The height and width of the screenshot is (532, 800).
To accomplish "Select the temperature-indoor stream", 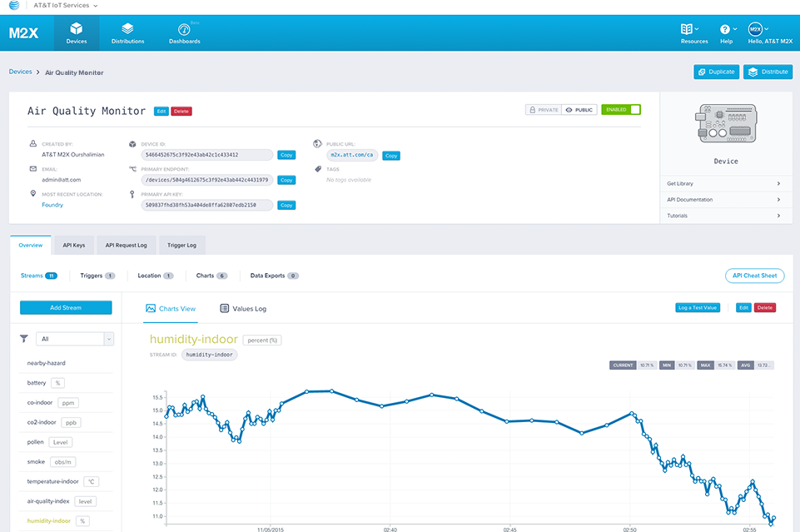I will (67, 481).
